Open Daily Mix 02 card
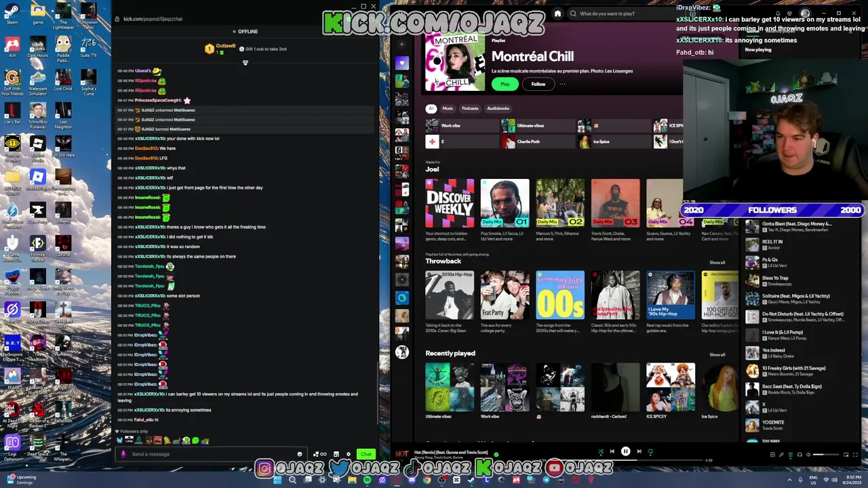This screenshot has width=868, height=488. (x=559, y=209)
